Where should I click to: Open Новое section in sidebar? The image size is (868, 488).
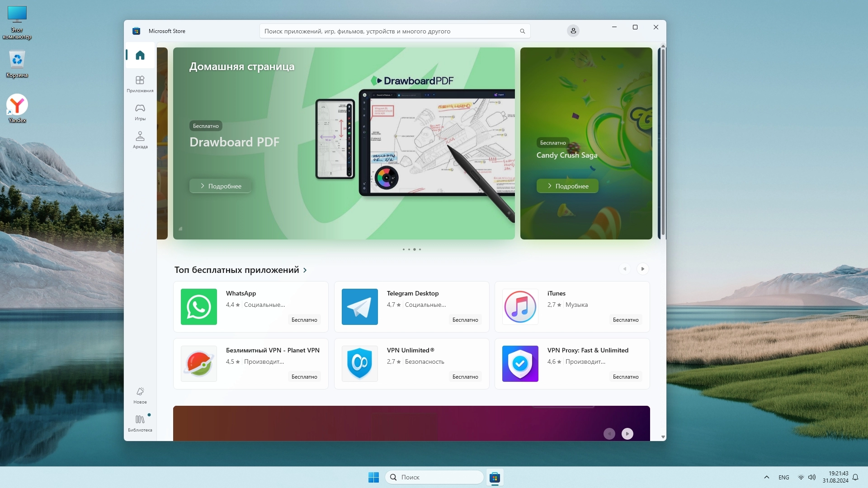pyautogui.click(x=140, y=395)
